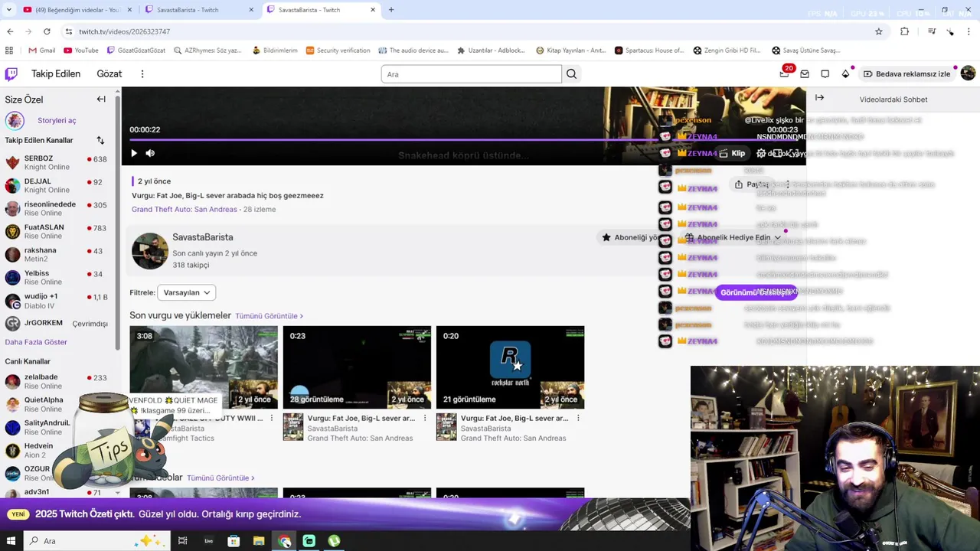Open more options next to Paylaş
The width and height of the screenshot is (980, 551).
pyautogui.click(x=787, y=184)
